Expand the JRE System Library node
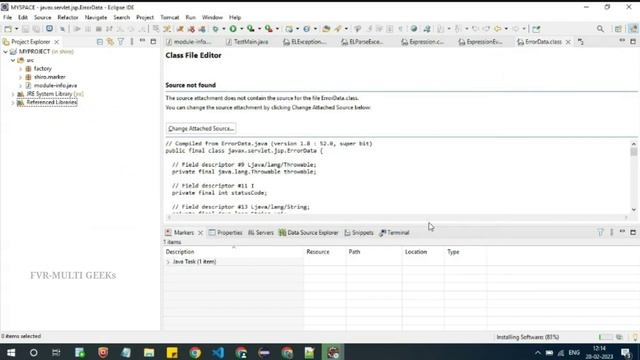Screen dimensions: 640x360 click(x=13, y=94)
